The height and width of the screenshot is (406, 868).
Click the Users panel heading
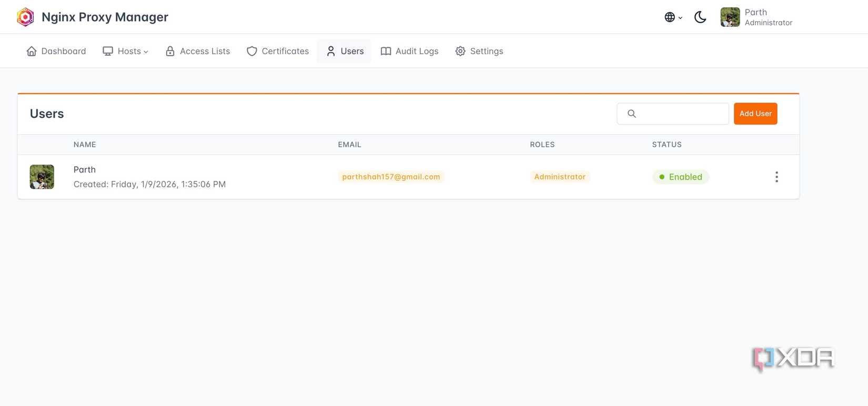[x=47, y=114]
